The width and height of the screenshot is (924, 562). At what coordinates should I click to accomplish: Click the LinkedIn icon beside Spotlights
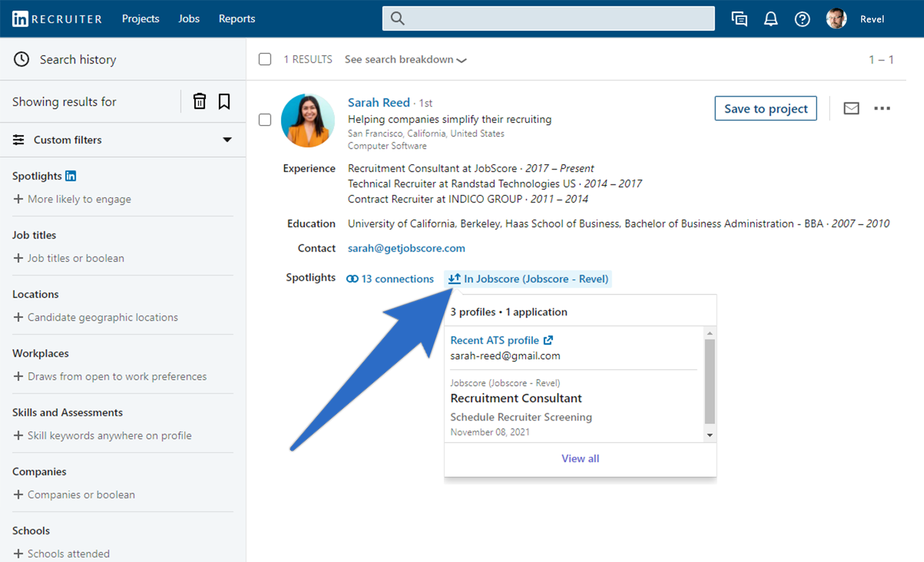coord(71,176)
